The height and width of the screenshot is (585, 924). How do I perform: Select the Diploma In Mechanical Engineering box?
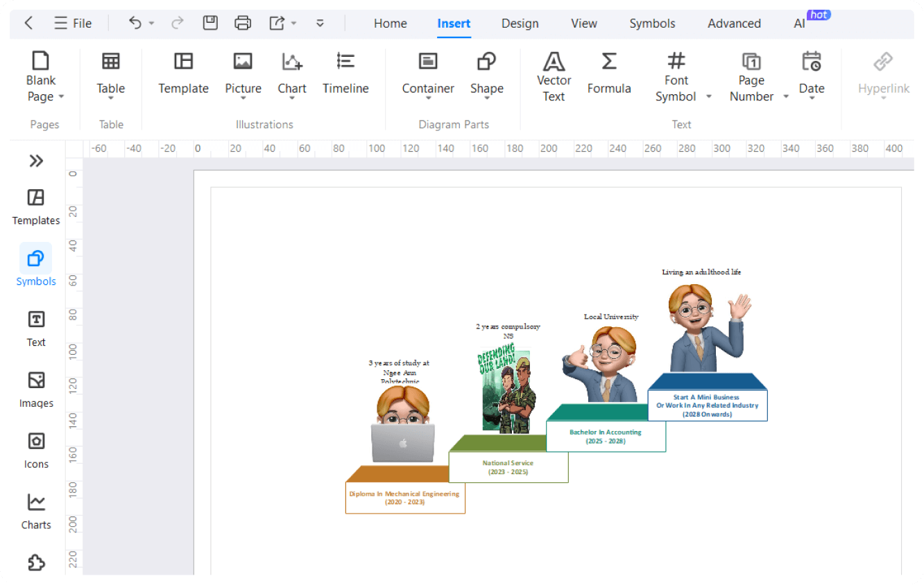click(405, 498)
